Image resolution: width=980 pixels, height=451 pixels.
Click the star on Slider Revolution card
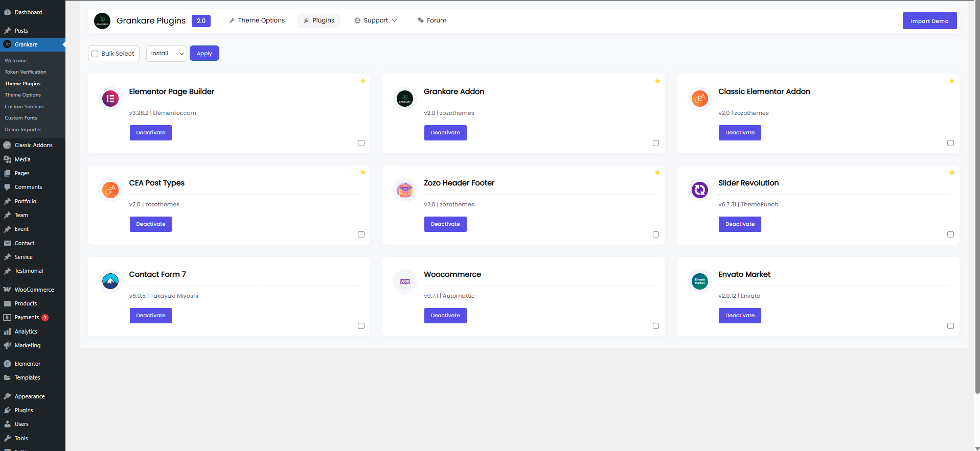click(952, 172)
